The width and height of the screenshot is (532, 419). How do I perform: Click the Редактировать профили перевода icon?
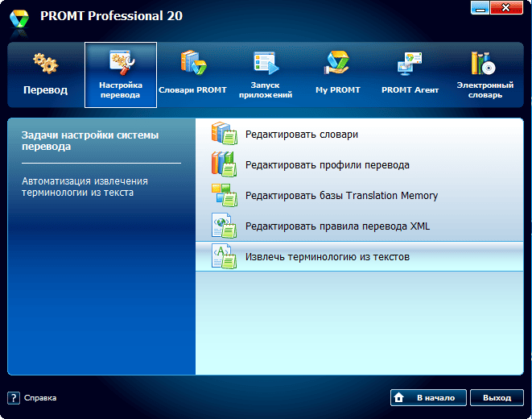224,164
